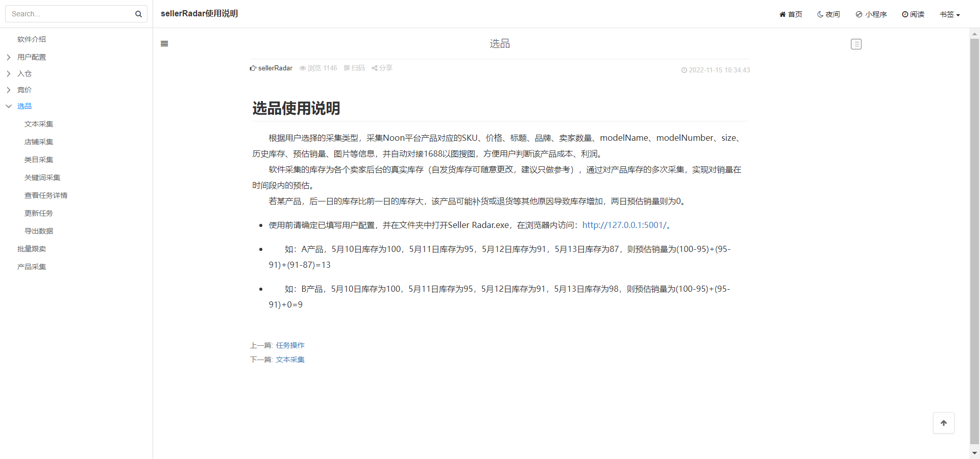The height and width of the screenshot is (459, 980).
Task: Focus the Search input field
Action: 71,14
